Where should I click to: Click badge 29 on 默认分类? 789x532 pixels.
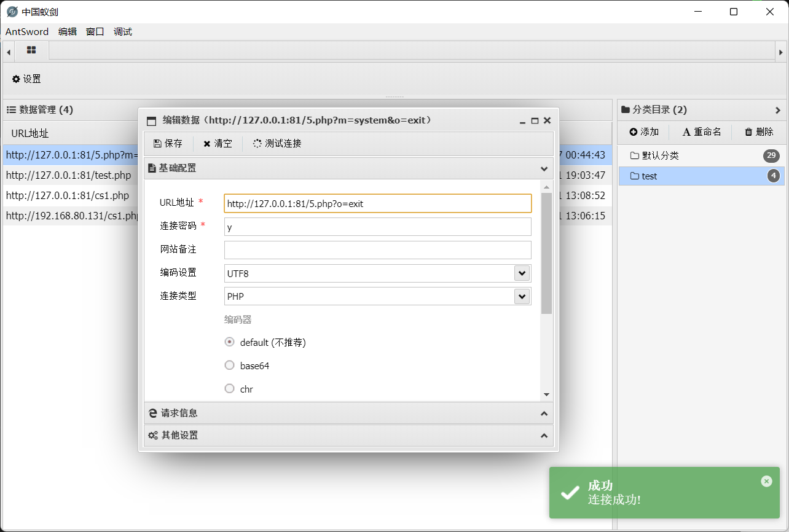coord(771,156)
